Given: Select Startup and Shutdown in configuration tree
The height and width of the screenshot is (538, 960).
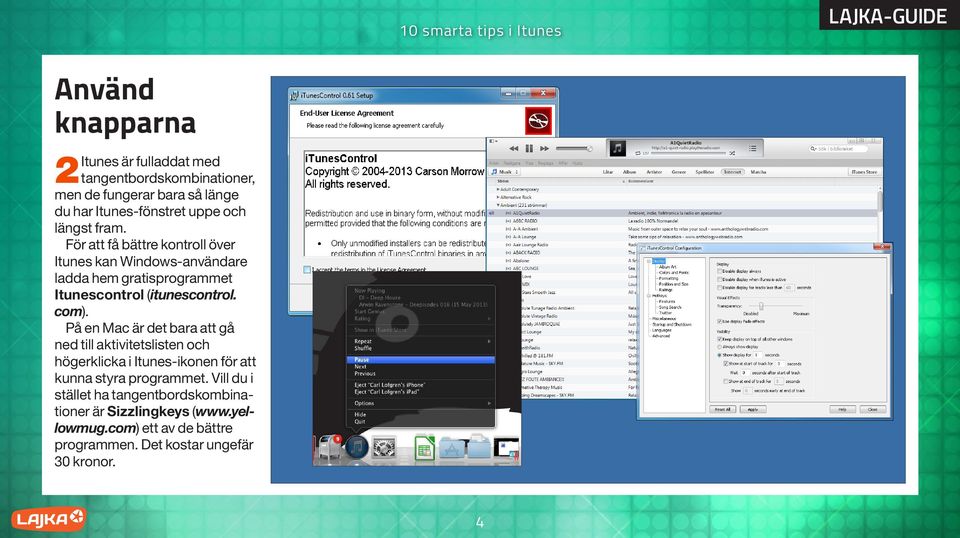Looking at the screenshot, I should coord(672,324).
